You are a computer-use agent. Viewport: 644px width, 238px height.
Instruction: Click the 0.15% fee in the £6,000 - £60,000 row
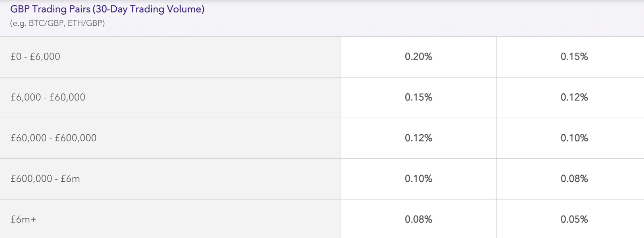pos(419,97)
